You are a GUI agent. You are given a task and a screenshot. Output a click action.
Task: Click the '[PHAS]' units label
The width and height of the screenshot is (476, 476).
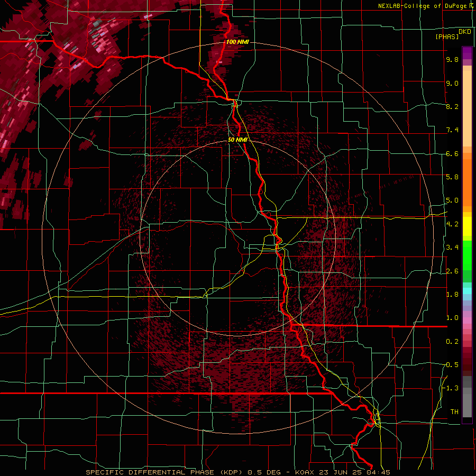pos(447,36)
